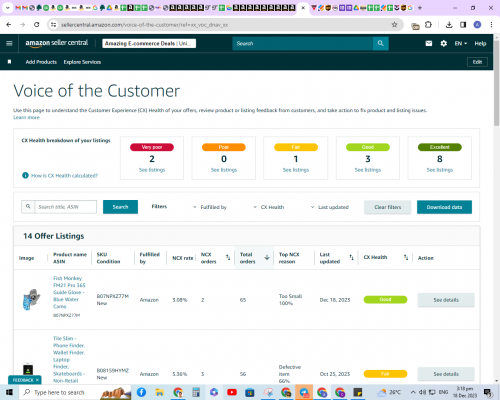Click the Clear filters button
Image resolution: width=500 pixels, height=400 pixels.
(388, 207)
